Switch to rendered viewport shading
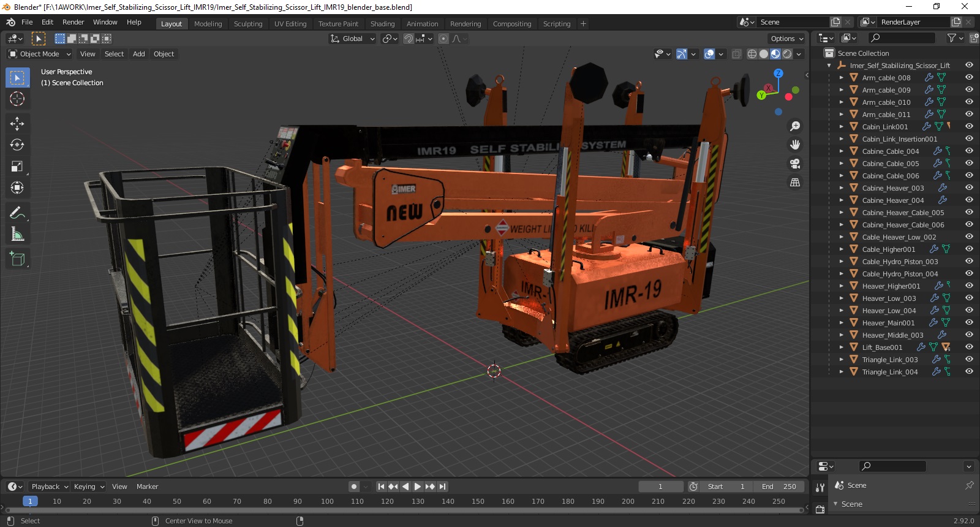980x527 pixels. click(x=787, y=54)
